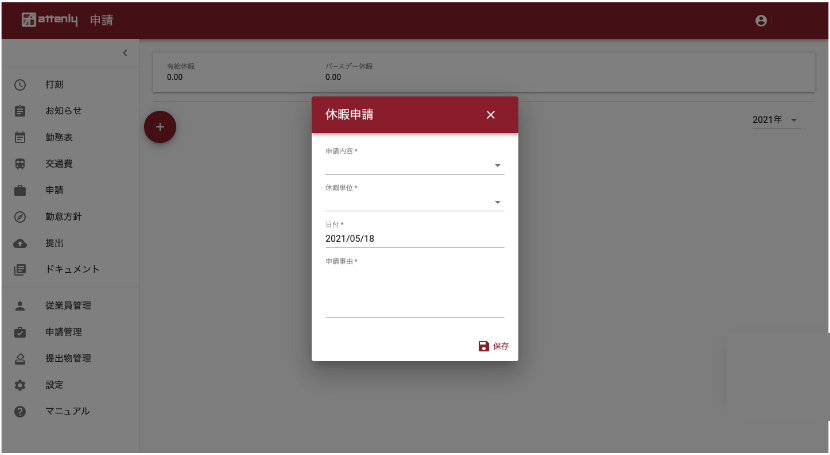Screen dimensions: 830x455
Task: Click the documents icon beside ドキュメント
Action: point(20,270)
